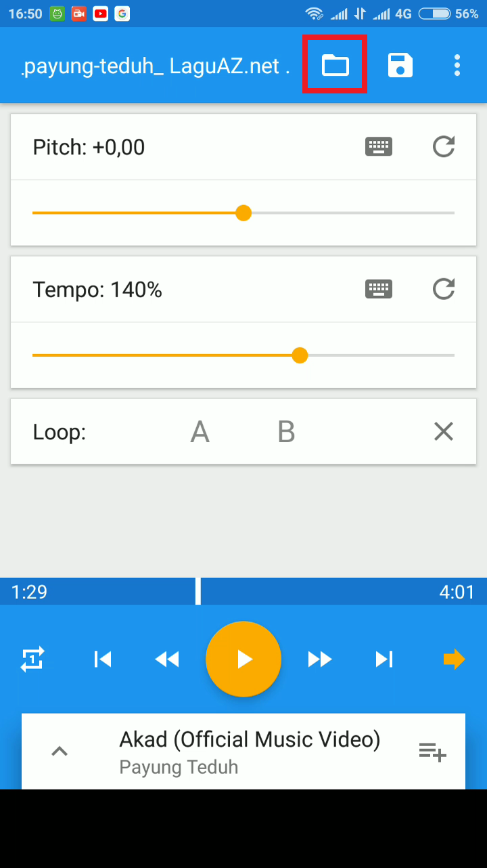The width and height of the screenshot is (487, 868).
Task: Open keyboard input for Tempo value
Action: (379, 290)
